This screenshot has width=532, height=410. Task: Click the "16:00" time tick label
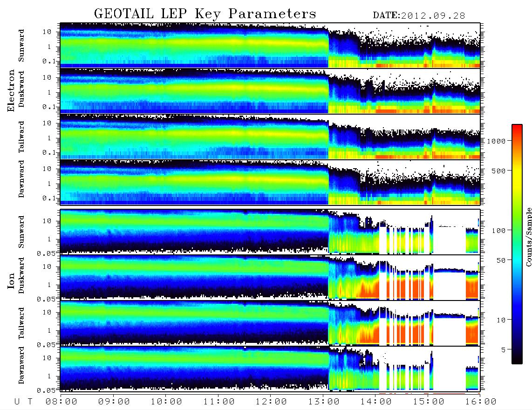point(481,402)
